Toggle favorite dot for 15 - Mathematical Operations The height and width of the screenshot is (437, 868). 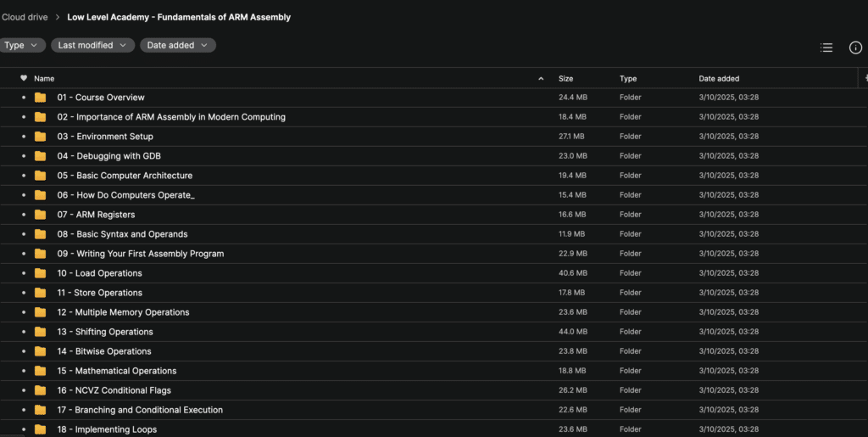(x=23, y=371)
